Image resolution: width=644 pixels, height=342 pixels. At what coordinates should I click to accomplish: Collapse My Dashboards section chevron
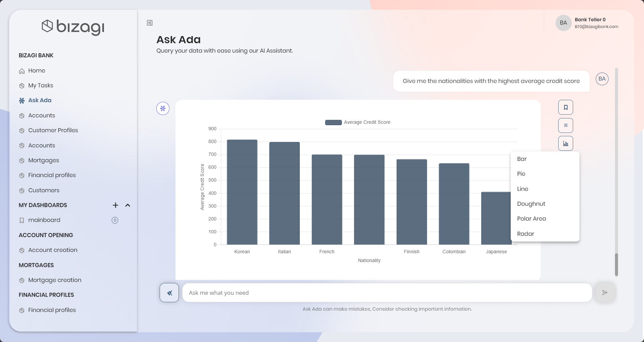[128, 205]
